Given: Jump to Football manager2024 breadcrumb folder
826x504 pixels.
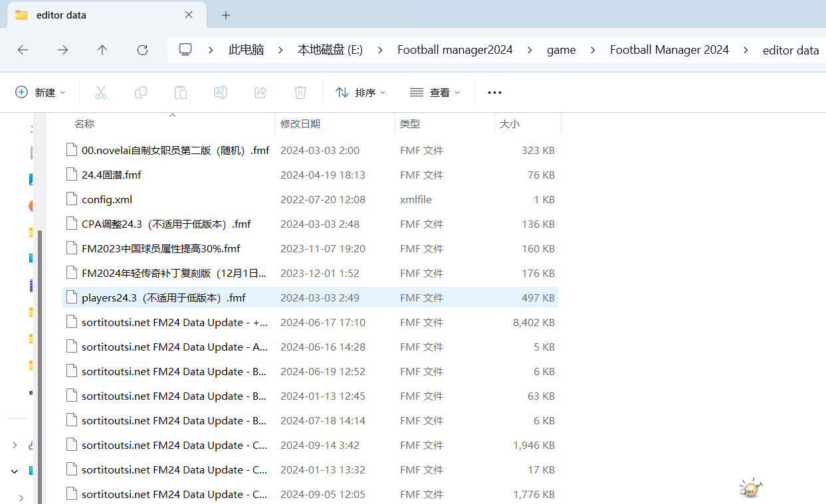Looking at the screenshot, I should pos(455,50).
